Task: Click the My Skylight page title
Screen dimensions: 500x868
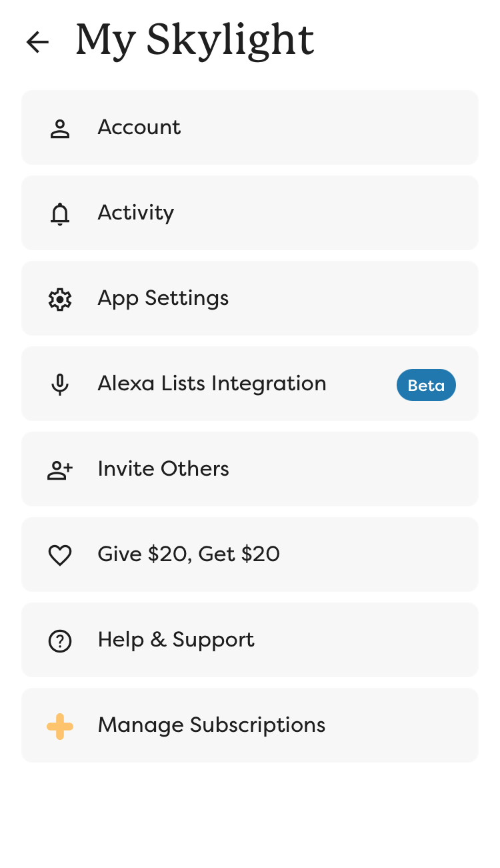Action: click(x=195, y=41)
